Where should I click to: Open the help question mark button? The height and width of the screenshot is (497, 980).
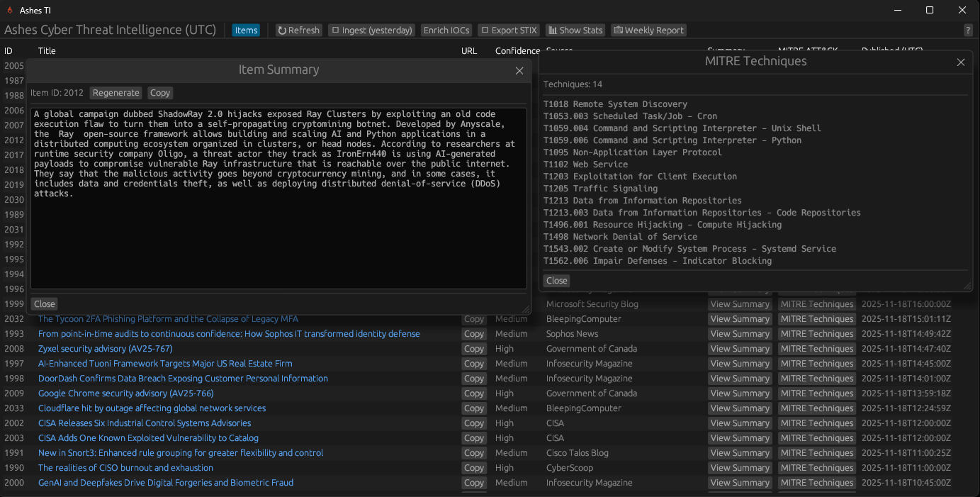pyautogui.click(x=968, y=30)
